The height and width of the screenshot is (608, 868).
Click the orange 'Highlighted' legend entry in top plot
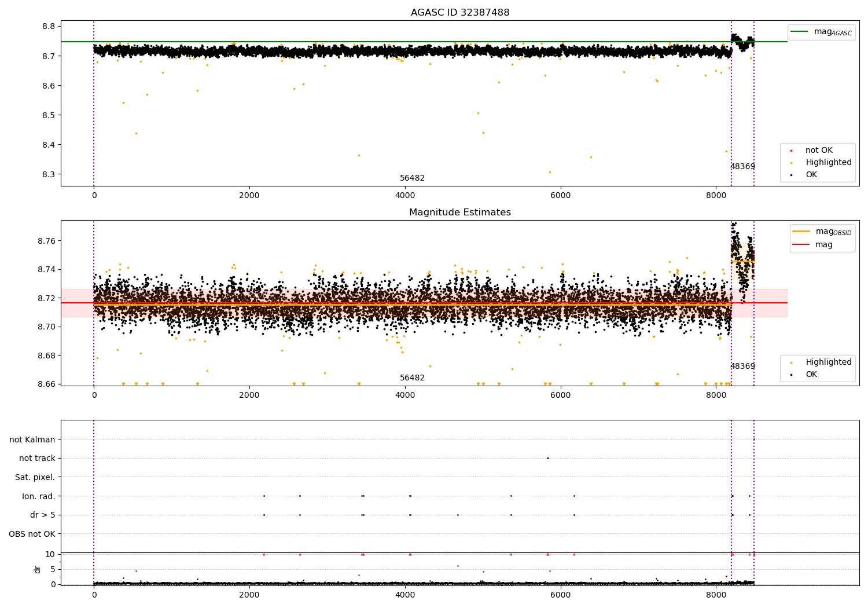point(828,163)
